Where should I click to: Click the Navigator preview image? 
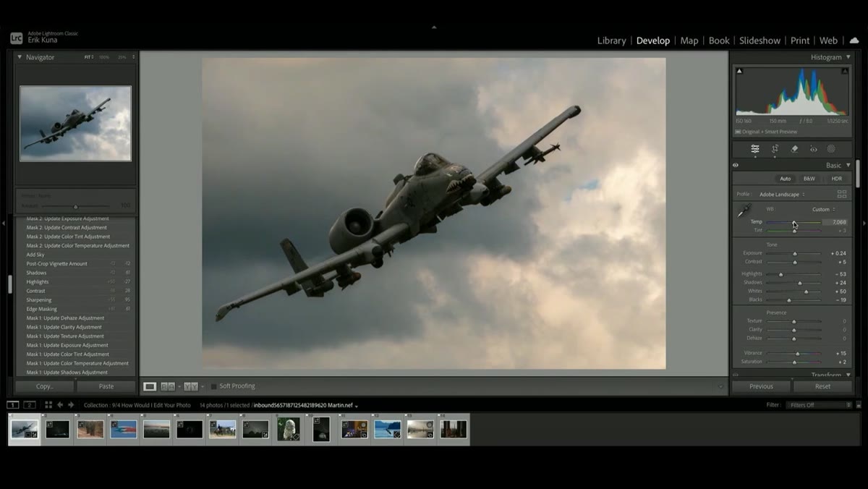click(75, 123)
